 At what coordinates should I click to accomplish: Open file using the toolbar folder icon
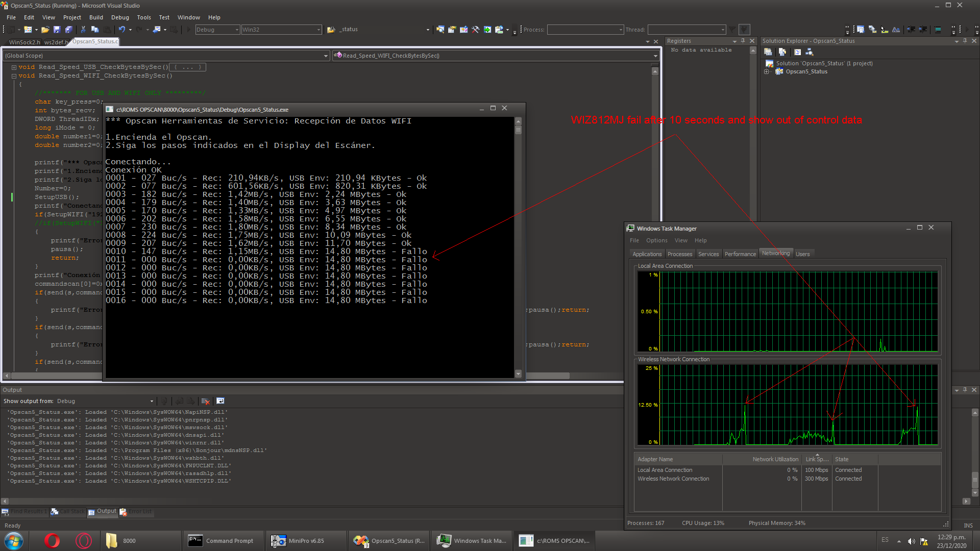pyautogui.click(x=45, y=30)
